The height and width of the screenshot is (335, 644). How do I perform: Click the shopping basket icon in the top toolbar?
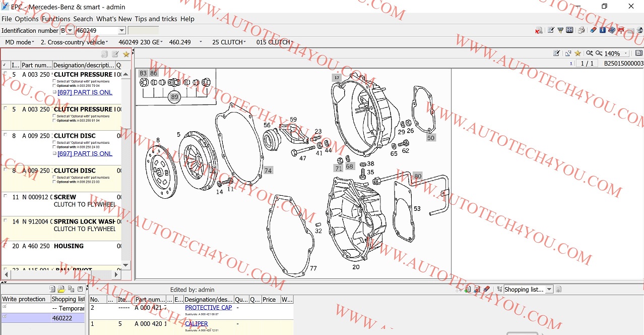(x=560, y=30)
